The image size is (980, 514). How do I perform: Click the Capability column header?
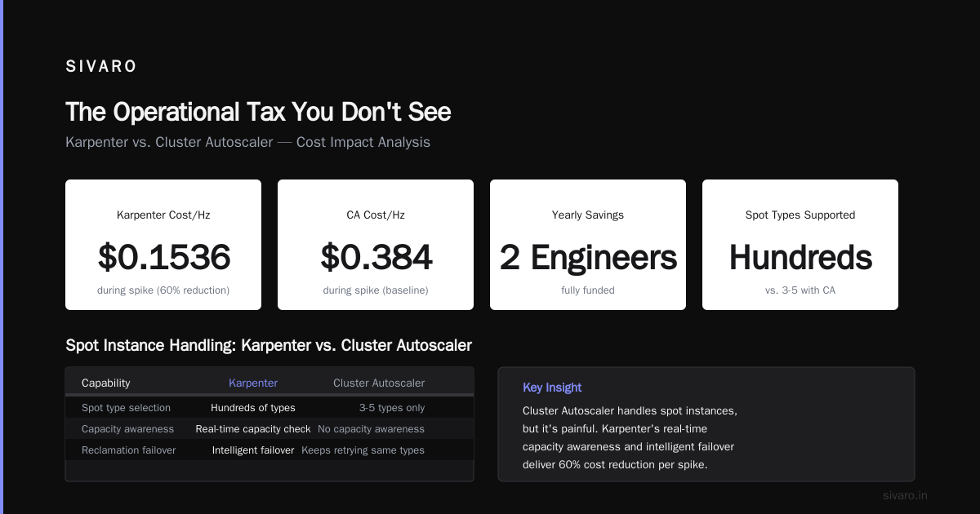[106, 383]
